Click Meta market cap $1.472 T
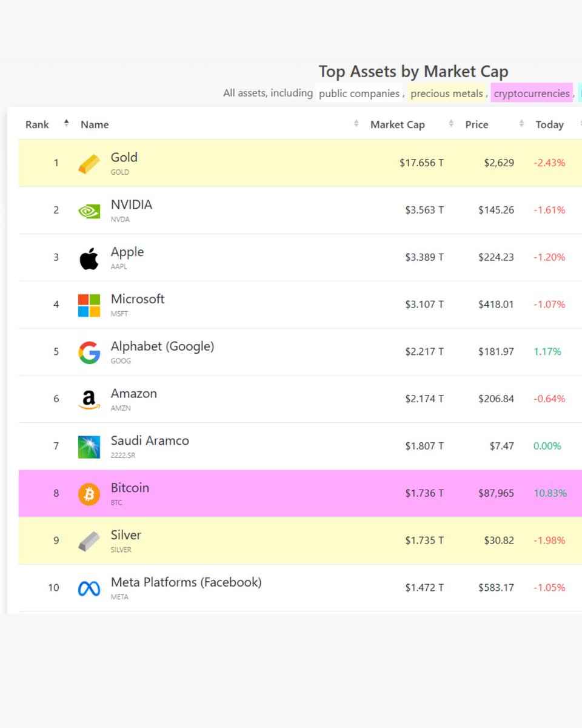The image size is (582, 728). tap(424, 587)
